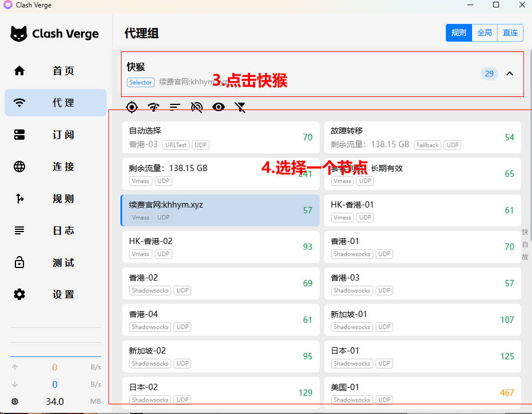The image size is (532, 414).
Task: Select the 香港-02 Shadowsocks node
Action: click(220, 283)
